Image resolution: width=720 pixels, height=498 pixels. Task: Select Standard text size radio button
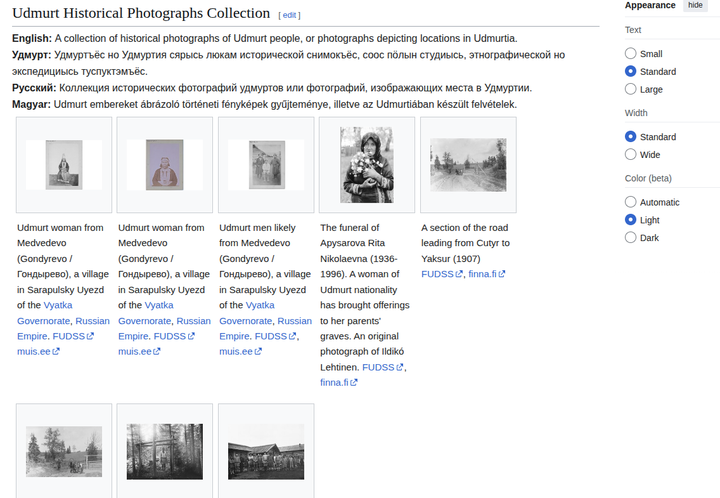tap(630, 72)
